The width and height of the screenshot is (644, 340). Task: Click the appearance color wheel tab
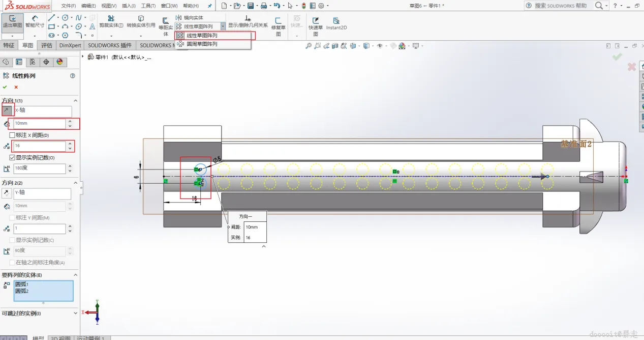(x=59, y=62)
